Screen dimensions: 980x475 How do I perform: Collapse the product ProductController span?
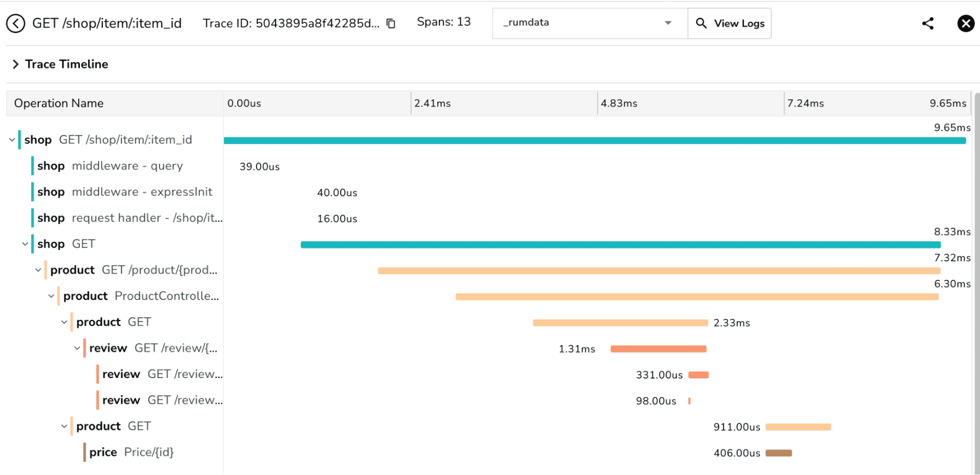pos(51,296)
